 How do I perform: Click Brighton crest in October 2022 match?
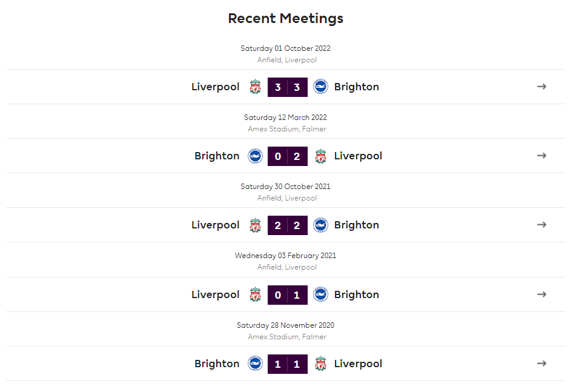click(320, 87)
